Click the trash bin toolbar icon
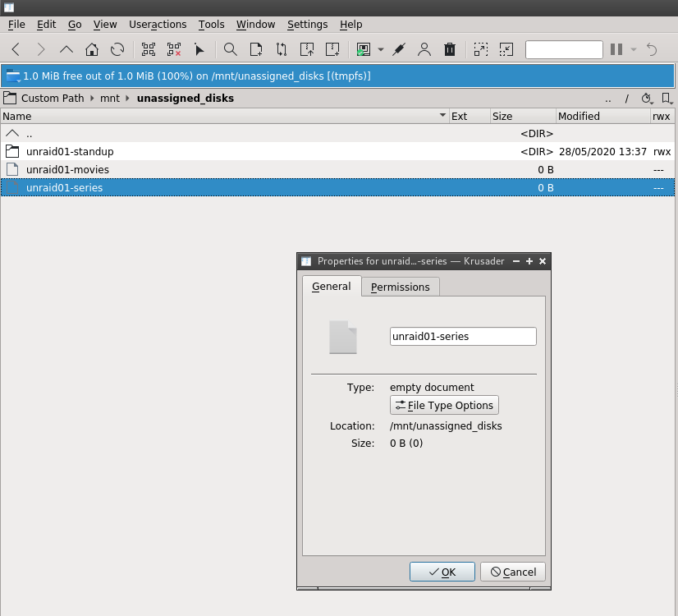This screenshot has height=616, width=678. [450, 49]
